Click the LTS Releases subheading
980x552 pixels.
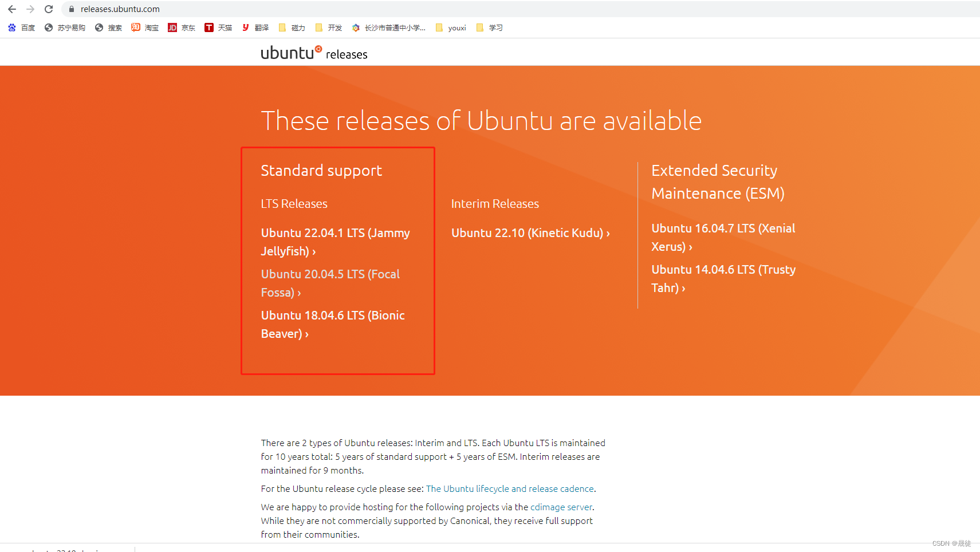(294, 204)
